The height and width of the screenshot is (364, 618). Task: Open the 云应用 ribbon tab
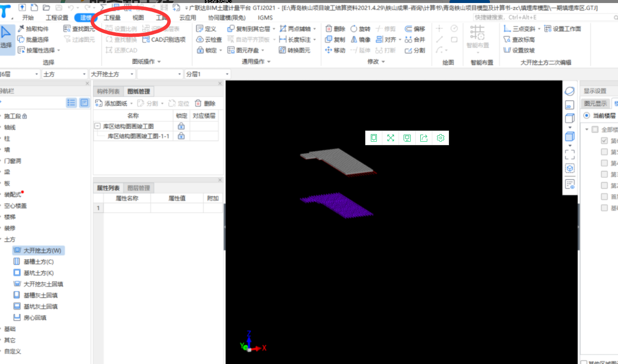coord(188,18)
